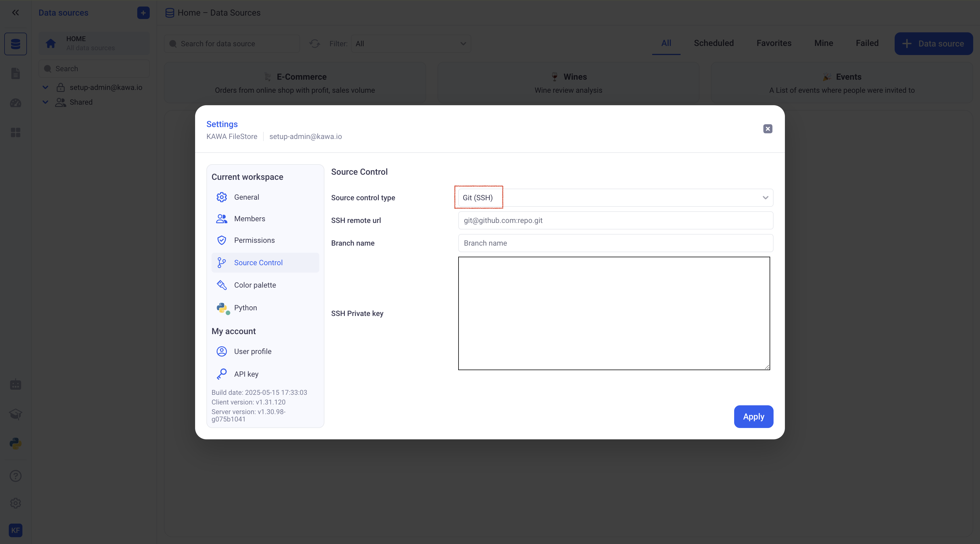Click into the SSH remote url field
Image resolution: width=980 pixels, height=544 pixels.
click(615, 220)
